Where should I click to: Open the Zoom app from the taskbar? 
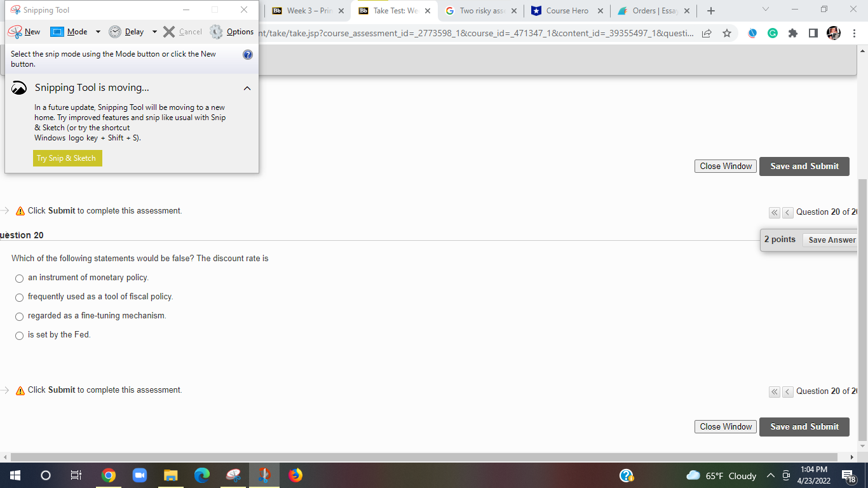[139, 475]
